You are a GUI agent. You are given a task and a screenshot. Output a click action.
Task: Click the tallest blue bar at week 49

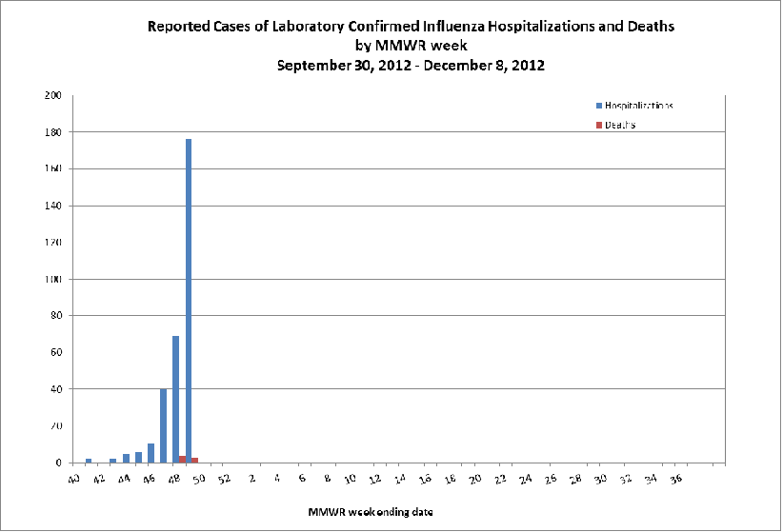click(x=189, y=301)
